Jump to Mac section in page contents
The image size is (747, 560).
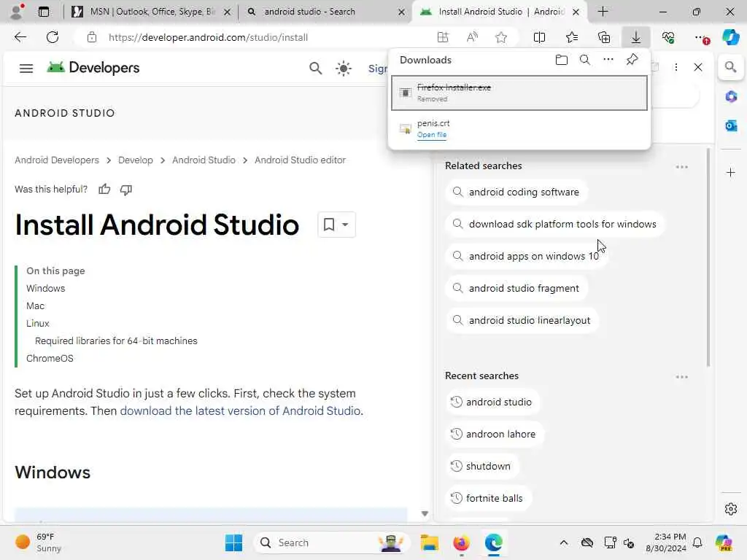coord(35,306)
